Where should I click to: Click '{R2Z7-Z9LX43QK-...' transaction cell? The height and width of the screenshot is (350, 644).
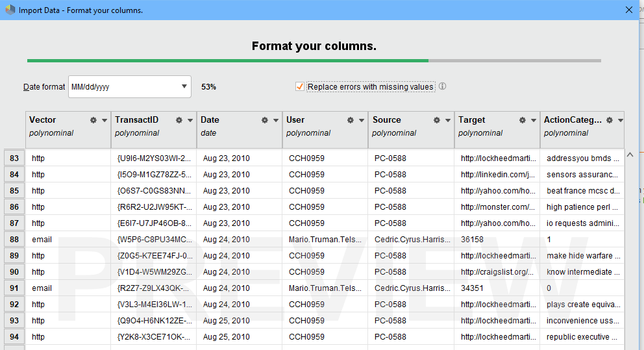point(154,288)
